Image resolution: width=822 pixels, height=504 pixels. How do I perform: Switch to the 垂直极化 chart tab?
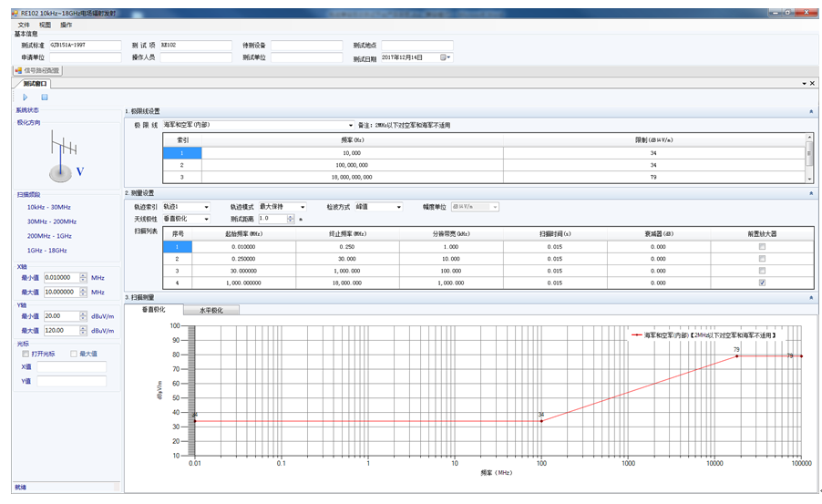pyautogui.click(x=154, y=310)
